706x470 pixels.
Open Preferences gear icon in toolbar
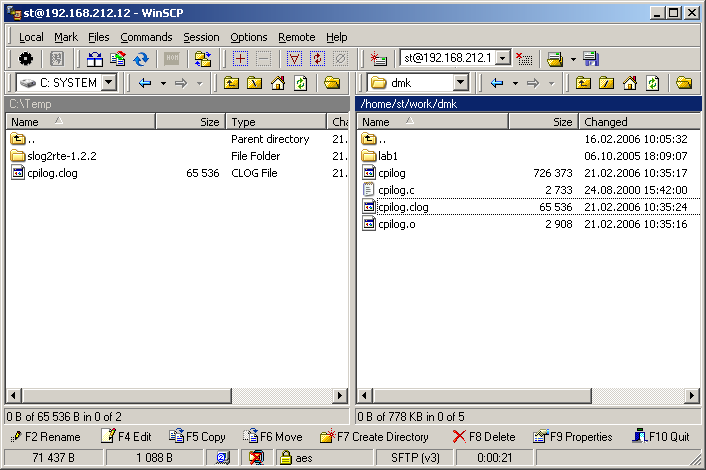[26, 59]
